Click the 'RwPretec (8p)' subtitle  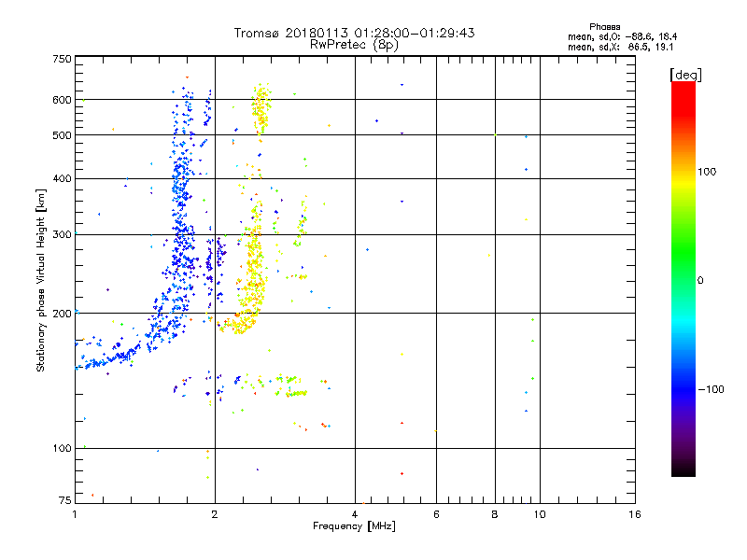pos(354,45)
